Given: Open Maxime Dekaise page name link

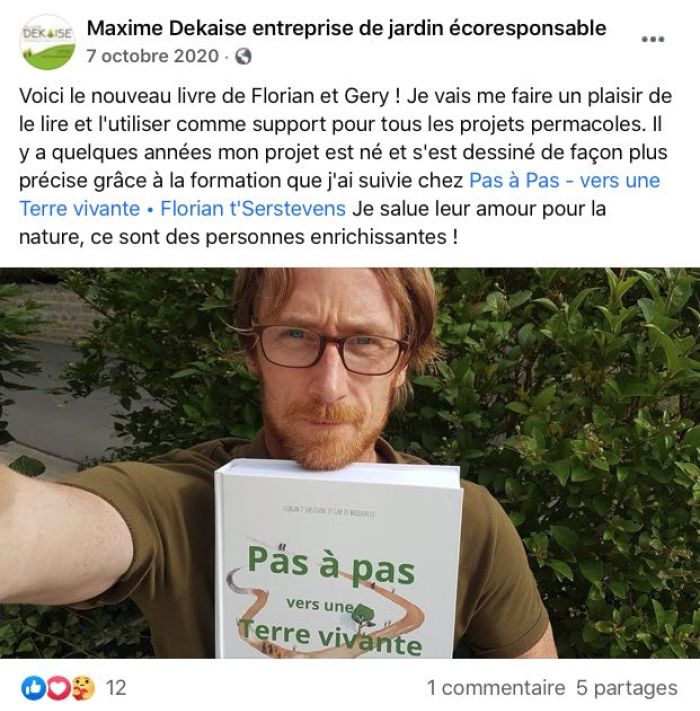Looking at the screenshot, I should 346,28.
